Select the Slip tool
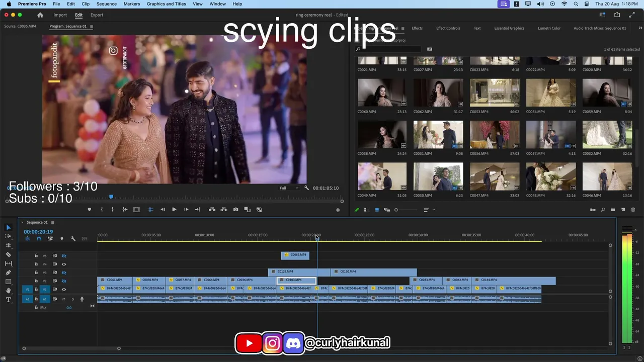644x362 pixels. click(8, 263)
